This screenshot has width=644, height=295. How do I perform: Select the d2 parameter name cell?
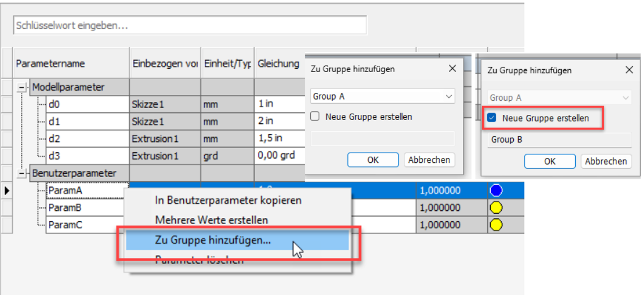point(87,139)
